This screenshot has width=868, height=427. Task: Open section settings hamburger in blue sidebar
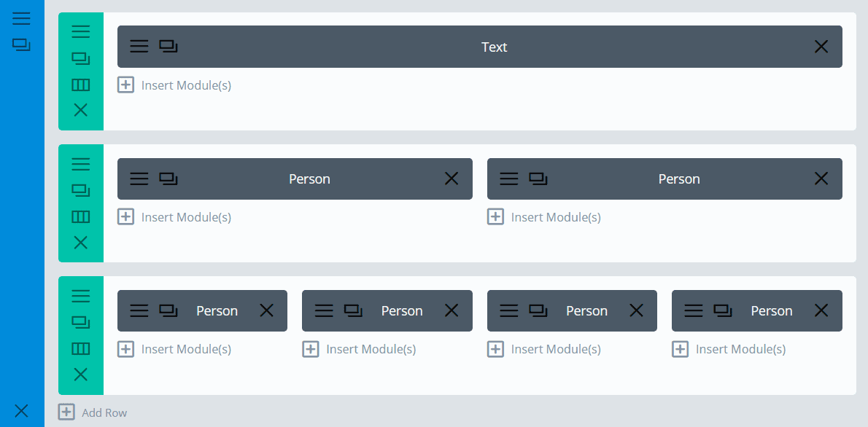tap(21, 18)
